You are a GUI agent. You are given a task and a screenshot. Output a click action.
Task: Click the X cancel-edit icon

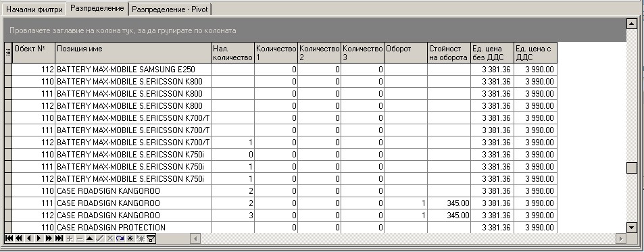coord(110,238)
